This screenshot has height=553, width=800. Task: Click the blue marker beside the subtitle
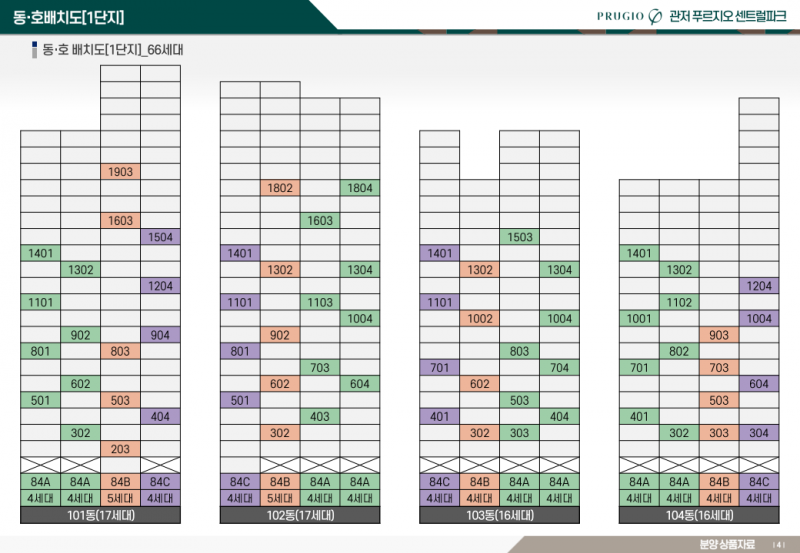click(x=35, y=49)
